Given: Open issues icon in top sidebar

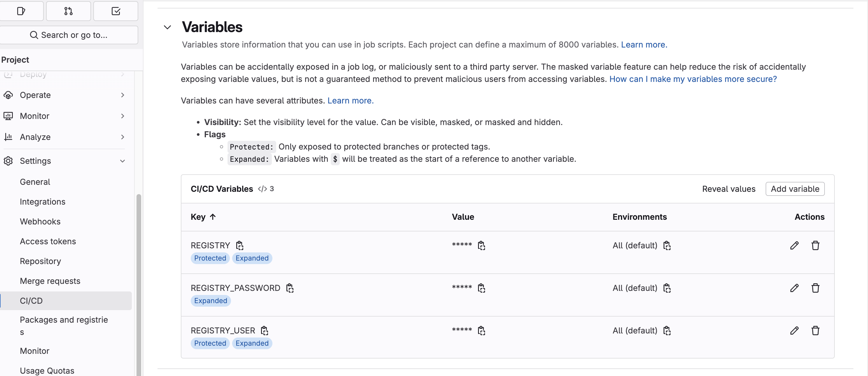Looking at the screenshot, I should (21, 11).
